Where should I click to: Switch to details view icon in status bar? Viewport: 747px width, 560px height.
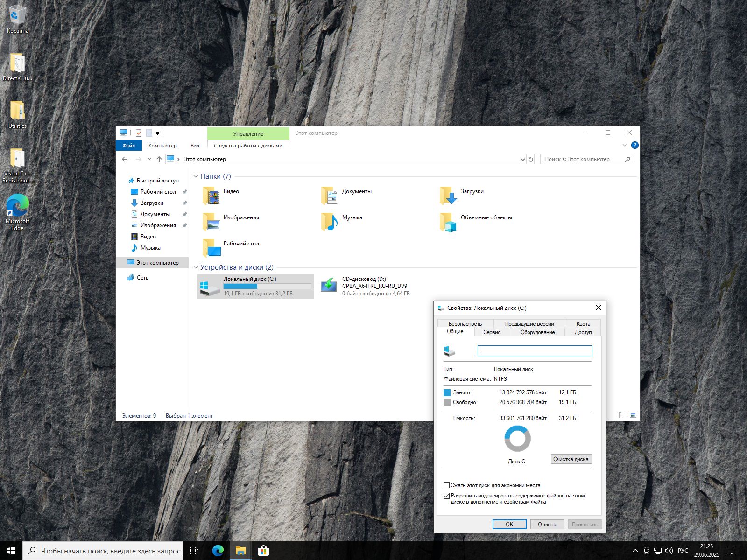[x=622, y=415]
